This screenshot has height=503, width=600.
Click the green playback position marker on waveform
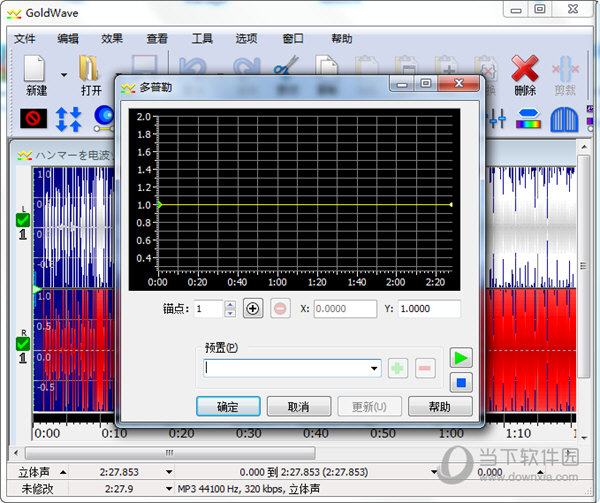pos(37,289)
